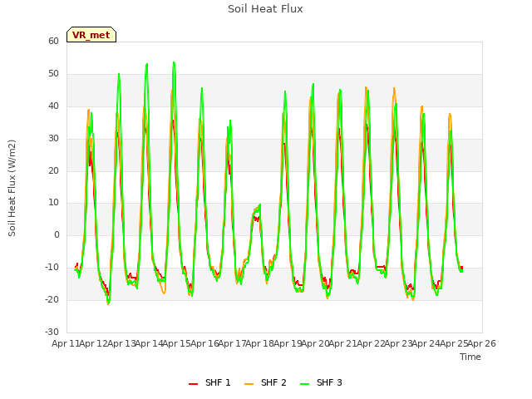Click the small flat peak near Apr 18
The width and height of the screenshot is (532, 399).
[257, 209]
